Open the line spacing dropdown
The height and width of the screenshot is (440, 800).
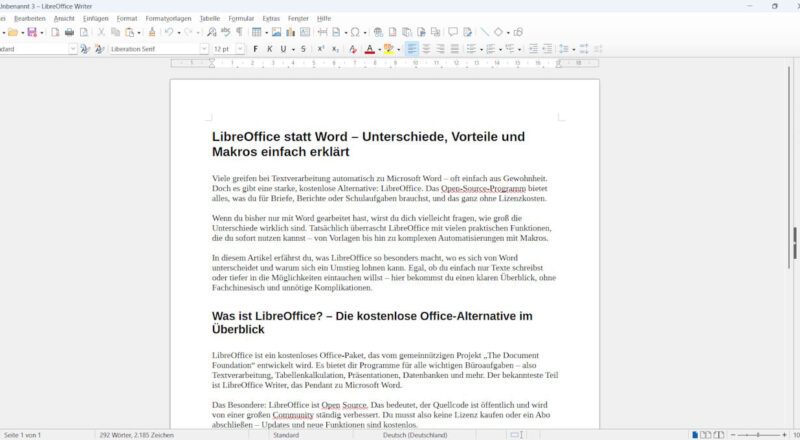pos(573,50)
